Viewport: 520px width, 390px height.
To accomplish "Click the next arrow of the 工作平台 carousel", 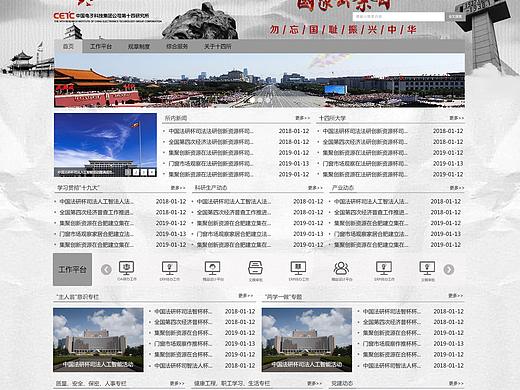I will [449, 269].
